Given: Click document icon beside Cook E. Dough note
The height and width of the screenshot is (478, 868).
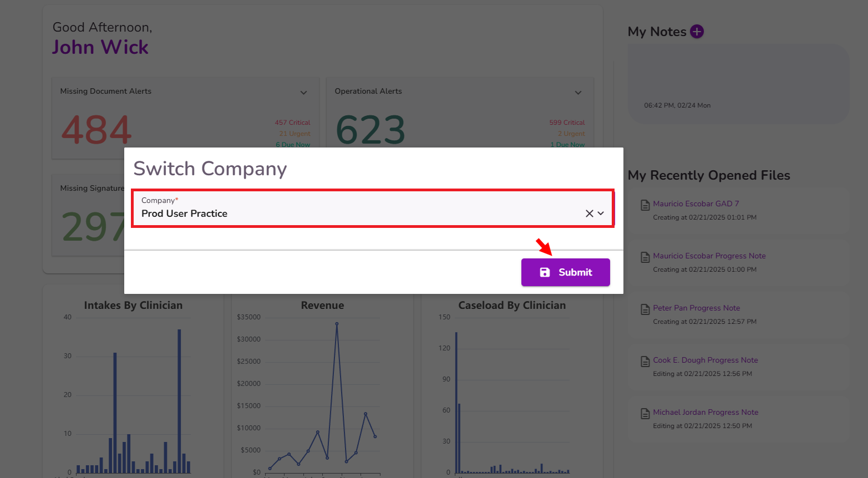Looking at the screenshot, I should point(645,362).
